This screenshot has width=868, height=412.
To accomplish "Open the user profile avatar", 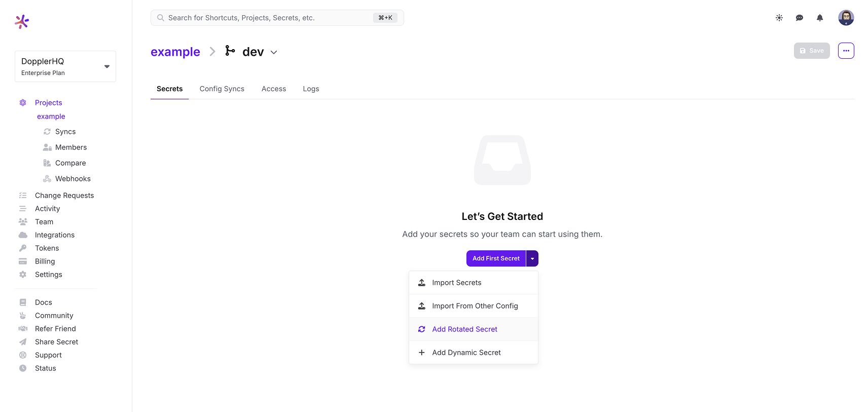I will pyautogui.click(x=846, y=18).
